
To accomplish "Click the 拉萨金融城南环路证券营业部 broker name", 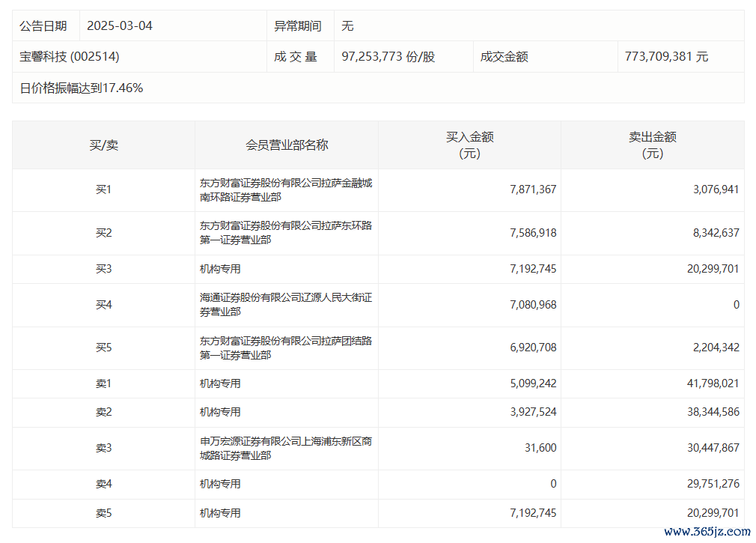I will pos(286,190).
